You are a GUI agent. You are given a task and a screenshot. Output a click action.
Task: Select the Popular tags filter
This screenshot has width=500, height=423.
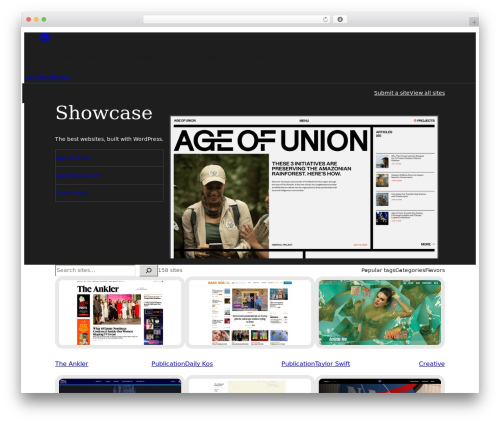click(378, 270)
